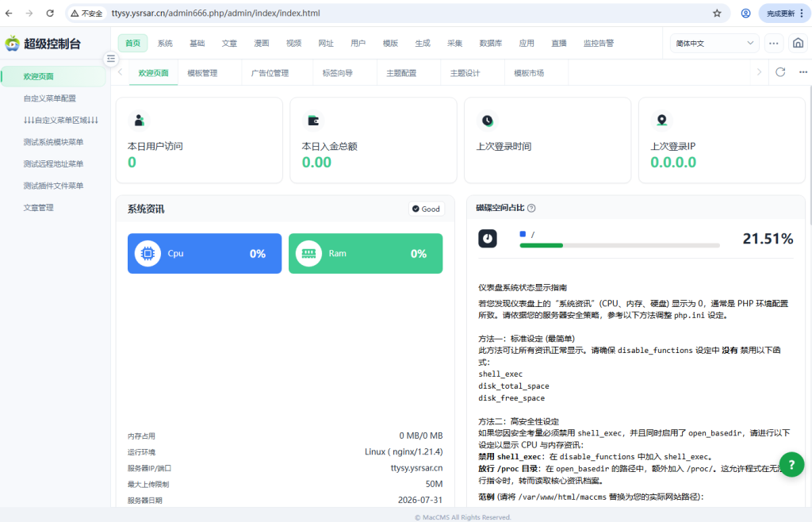Click the disk gauge icon beside usage bar
Viewport: 812px width, 522px height.
click(488, 238)
